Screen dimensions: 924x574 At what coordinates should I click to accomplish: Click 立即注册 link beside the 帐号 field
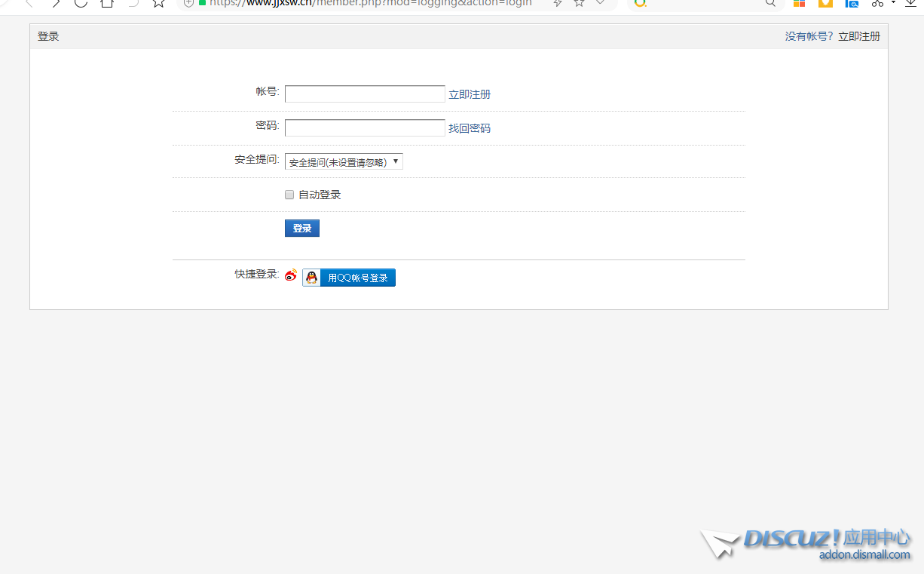click(x=470, y=94)
